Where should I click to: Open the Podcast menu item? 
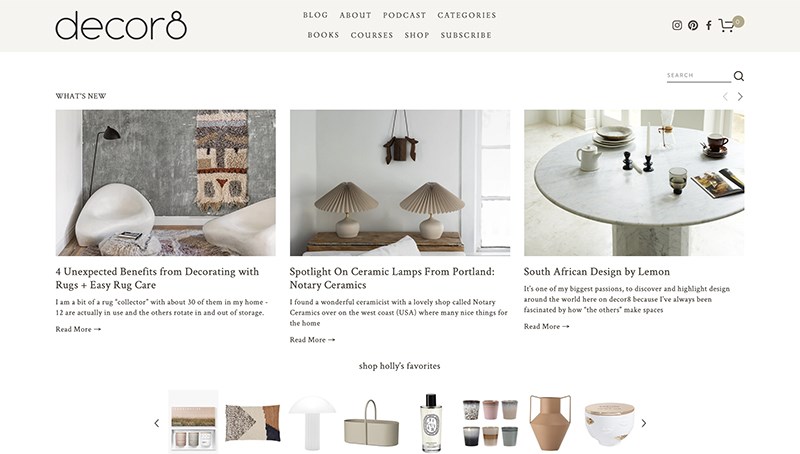tap(405, 15)
